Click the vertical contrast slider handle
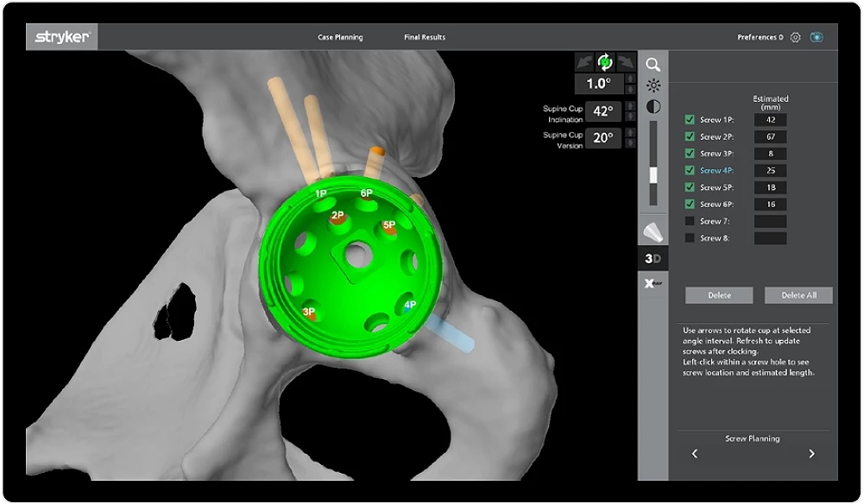 tap(653, 175)
